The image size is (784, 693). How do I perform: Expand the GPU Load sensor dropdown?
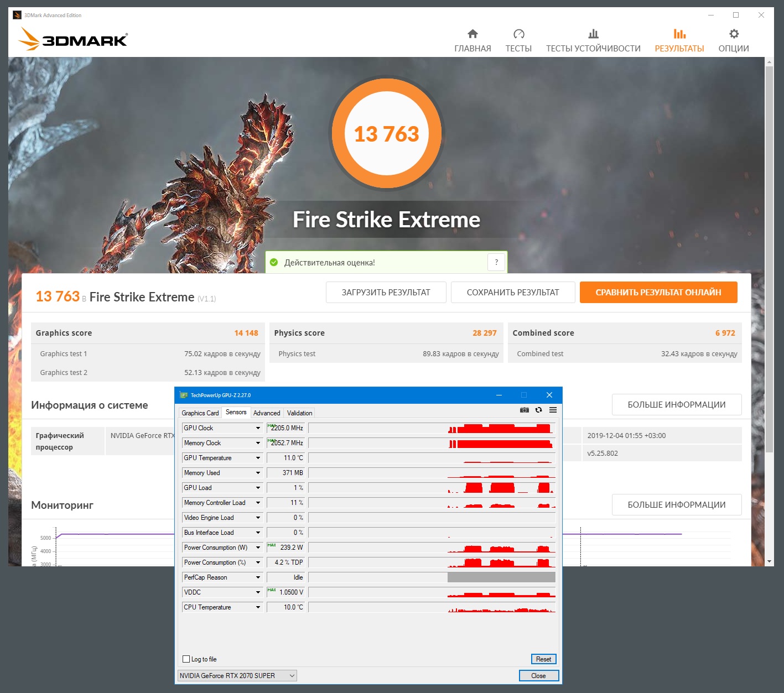pyautogui.click(x=258, y=488)
